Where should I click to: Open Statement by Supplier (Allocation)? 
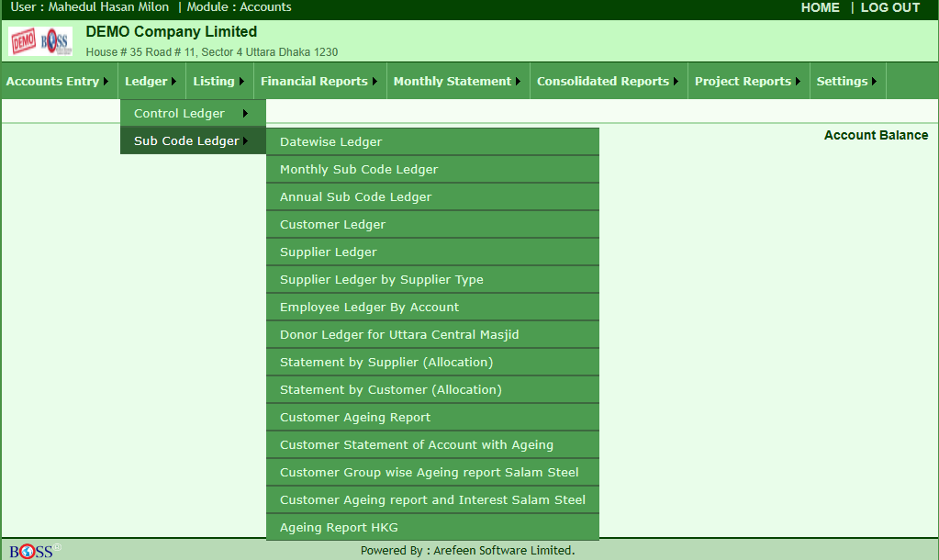tap(432, 363)
